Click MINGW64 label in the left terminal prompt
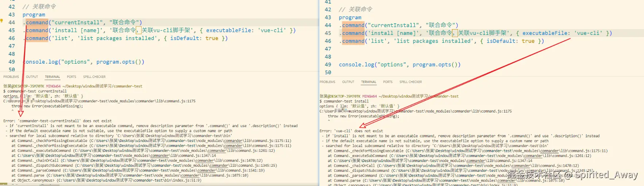 [x=53, y=86]
